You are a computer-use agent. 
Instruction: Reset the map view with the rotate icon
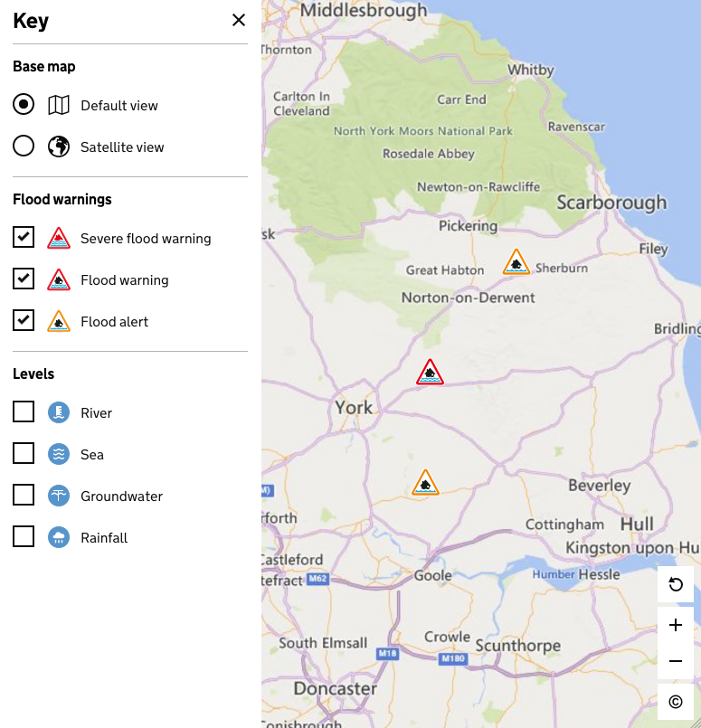[x=676, y=584]
